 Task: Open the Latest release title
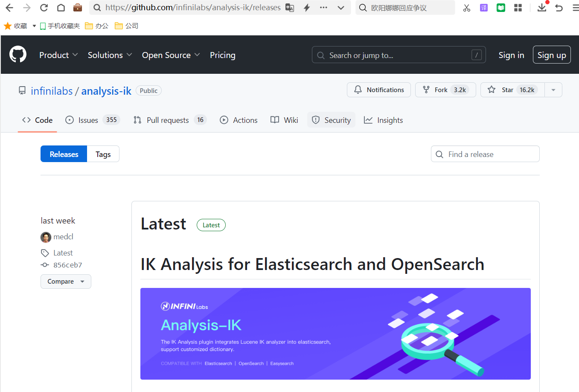tap(163, 224)
